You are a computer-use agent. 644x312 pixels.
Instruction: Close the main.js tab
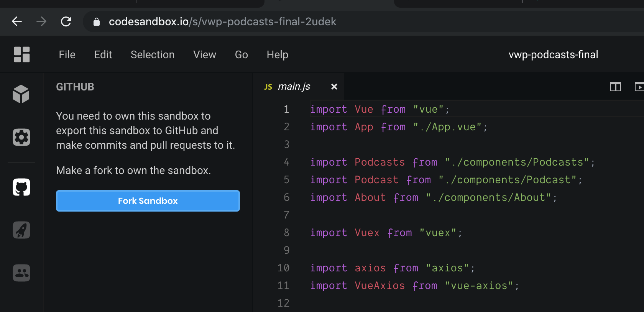pyautogui.click(x=334, y=87)
